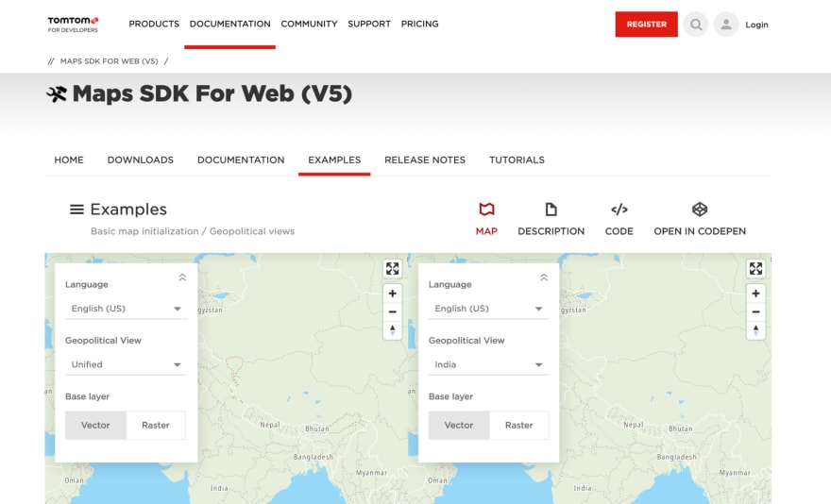This screenshot has height=504, width=831.
Task: Reset compass bearing on right map
Action: point(755,330)
